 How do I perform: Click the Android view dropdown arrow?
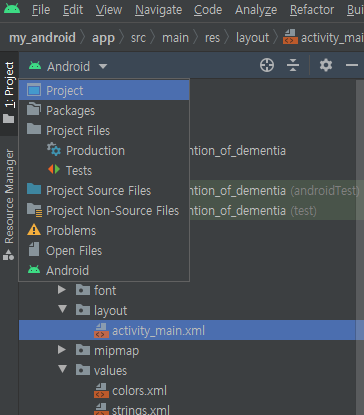[103, 66]
